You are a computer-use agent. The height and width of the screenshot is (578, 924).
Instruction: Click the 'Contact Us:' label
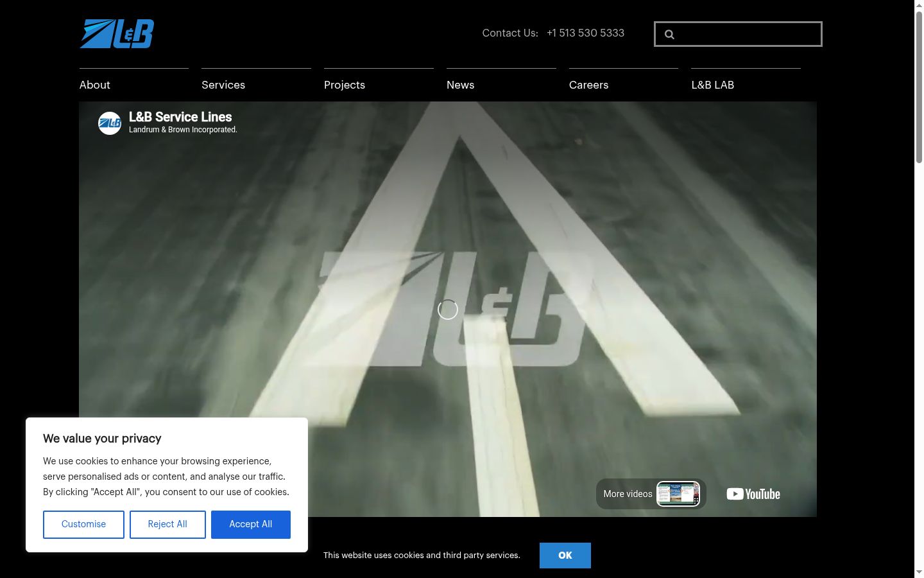pos(510,33)
